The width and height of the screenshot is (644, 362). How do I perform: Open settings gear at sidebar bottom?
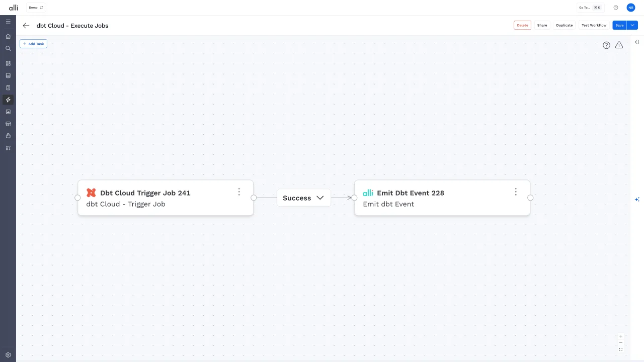click(8, 354)
